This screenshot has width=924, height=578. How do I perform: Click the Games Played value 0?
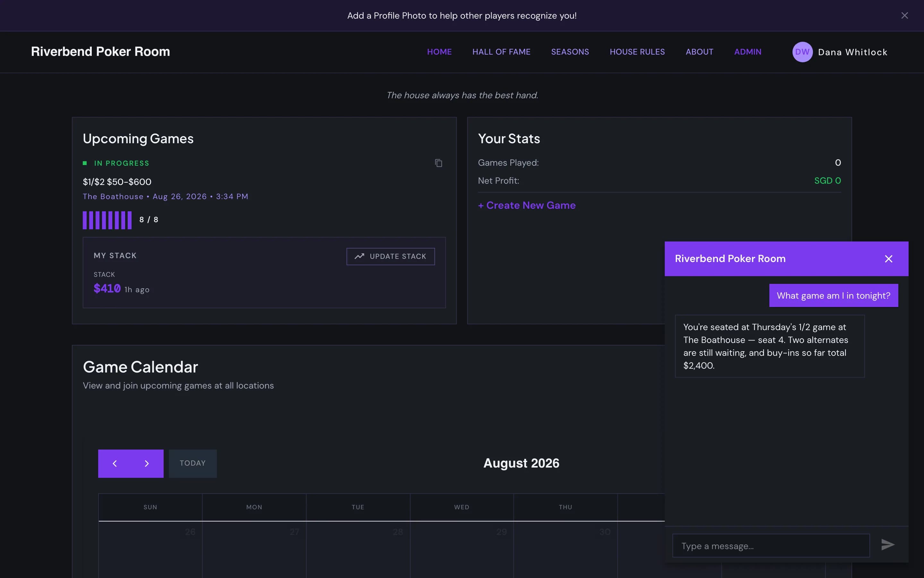pyautogui.click(x=838, y=162)
